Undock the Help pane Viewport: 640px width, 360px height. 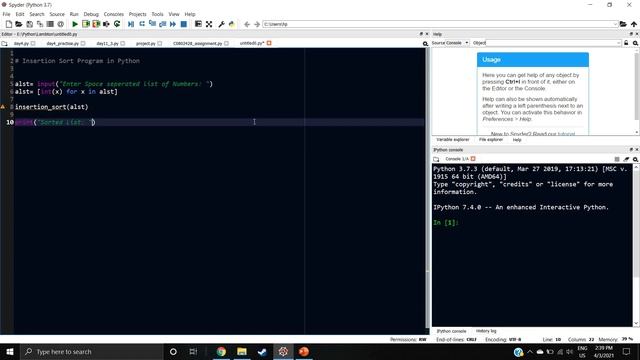pyautogui.click(x=631, y=34)
